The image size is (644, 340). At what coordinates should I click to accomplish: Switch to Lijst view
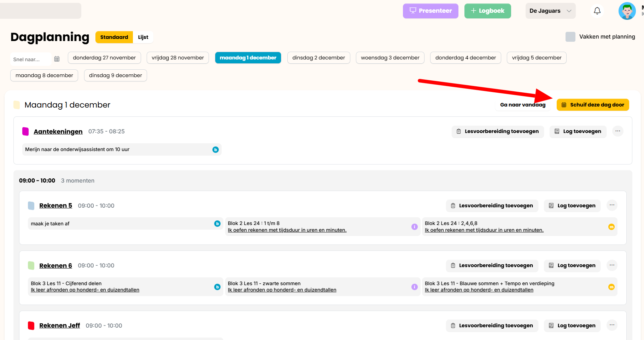click(143, 37)
